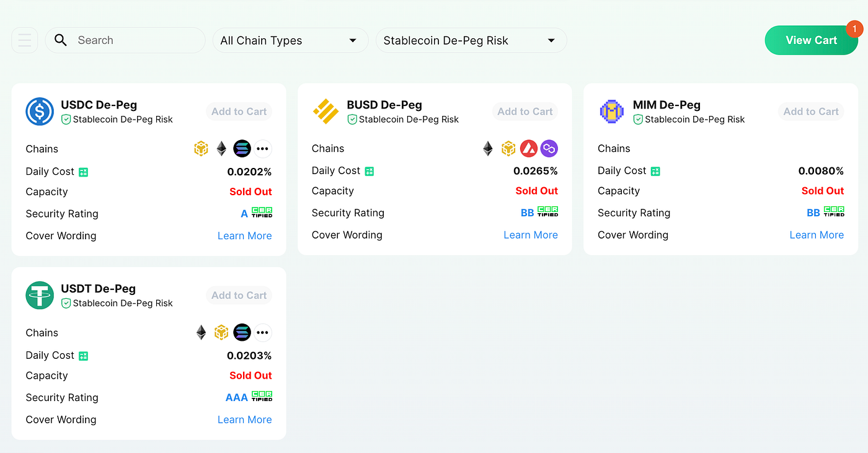Click BUSD Certified rating badge
This screenshot has width=868, height=453.
click(x=547, y=212)
